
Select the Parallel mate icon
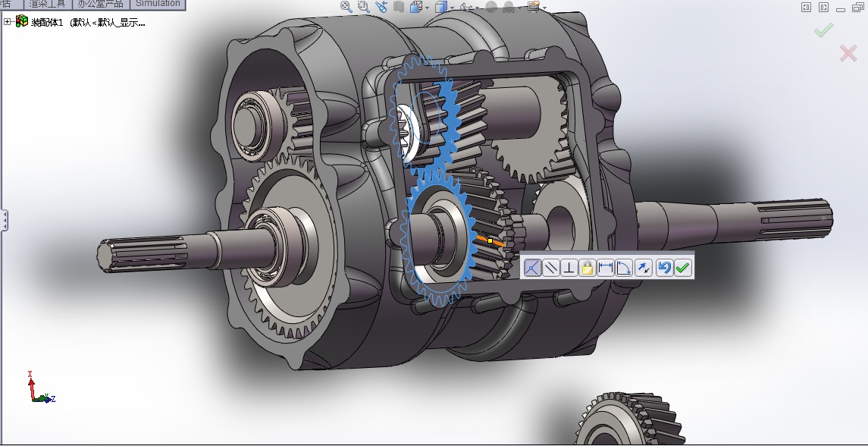[x=550, y=269]
